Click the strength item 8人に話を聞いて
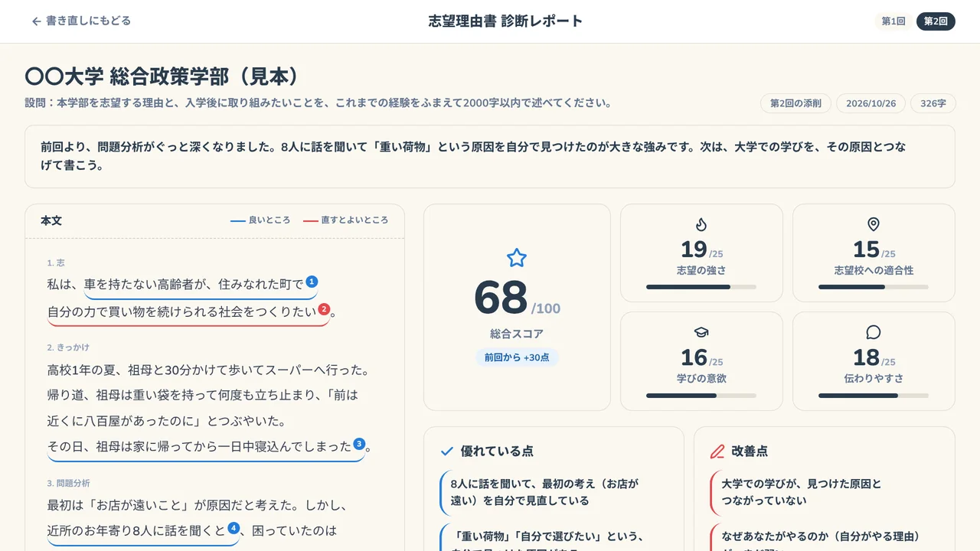The height and width of the screenshot is (551, 980). pyautogui.click(x=554, y=492)
